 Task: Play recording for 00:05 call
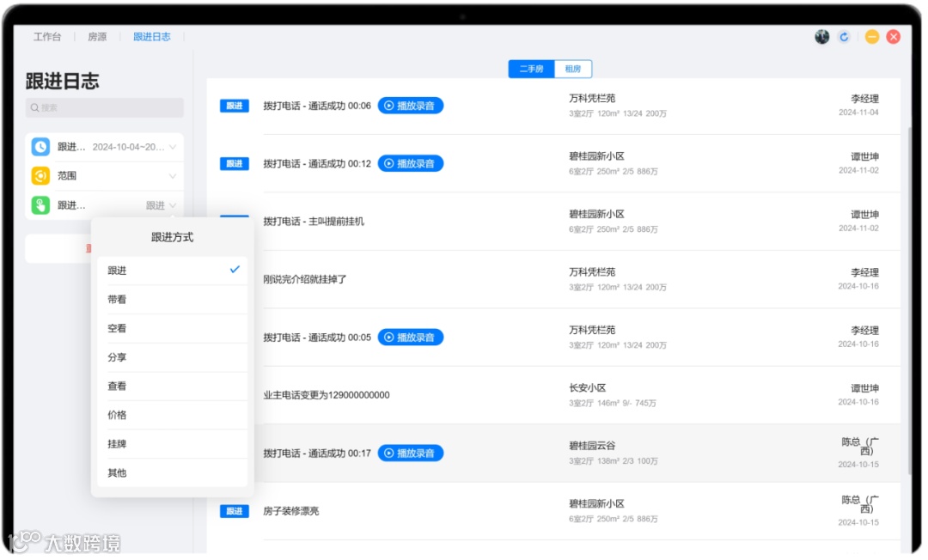coord(410,337)
